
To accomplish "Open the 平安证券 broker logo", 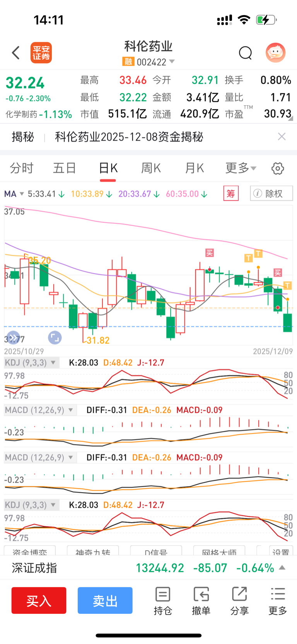I will [41, 53].
